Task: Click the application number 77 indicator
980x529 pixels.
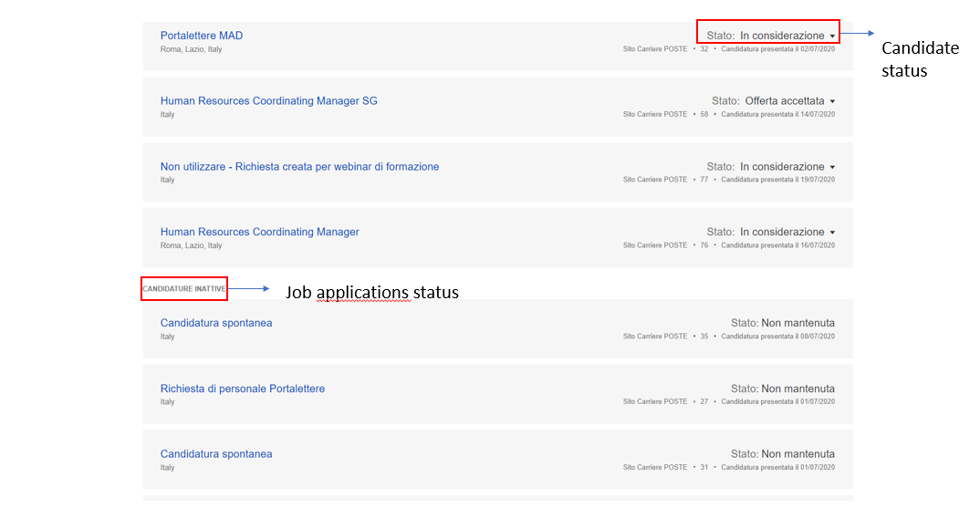Action: (704, 180)
